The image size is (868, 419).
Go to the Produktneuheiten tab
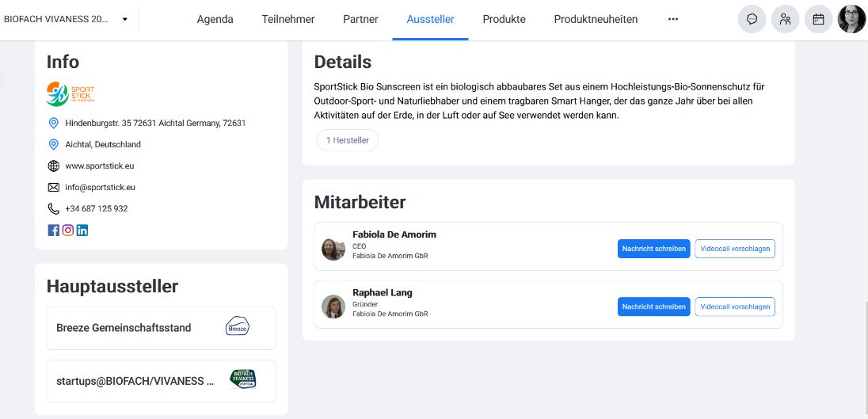tap(596, 19)
